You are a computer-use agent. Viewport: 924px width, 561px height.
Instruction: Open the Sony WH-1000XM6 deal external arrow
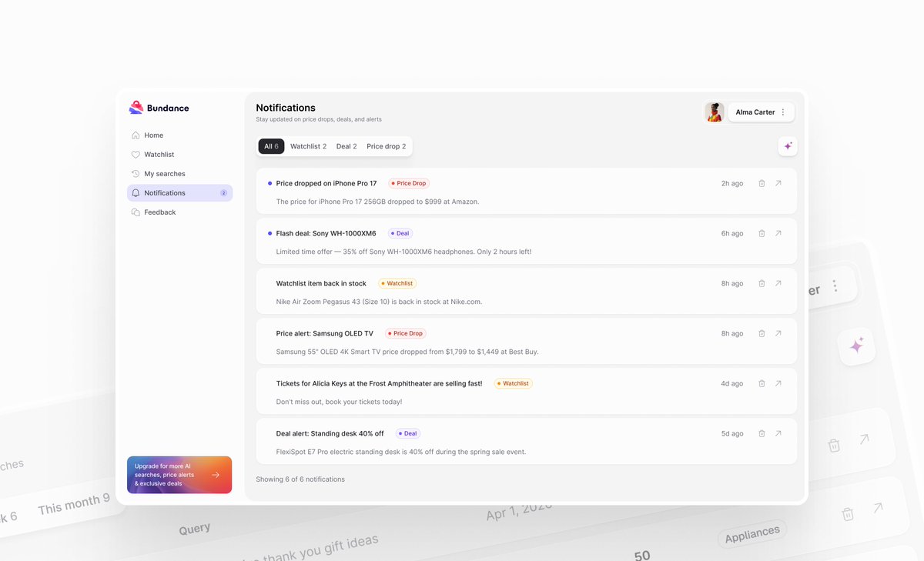(778, 233)
